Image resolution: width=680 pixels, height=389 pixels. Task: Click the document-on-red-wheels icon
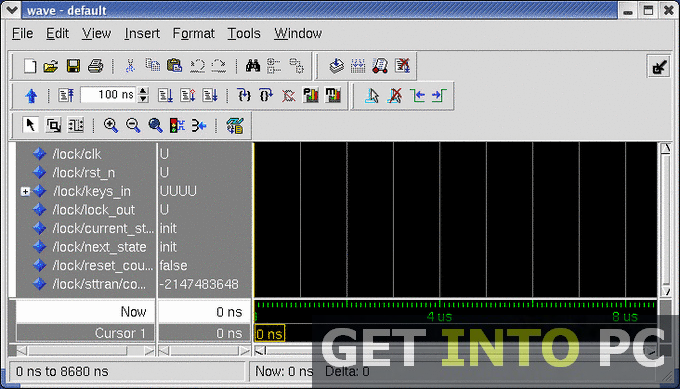[x=380, y=66]
